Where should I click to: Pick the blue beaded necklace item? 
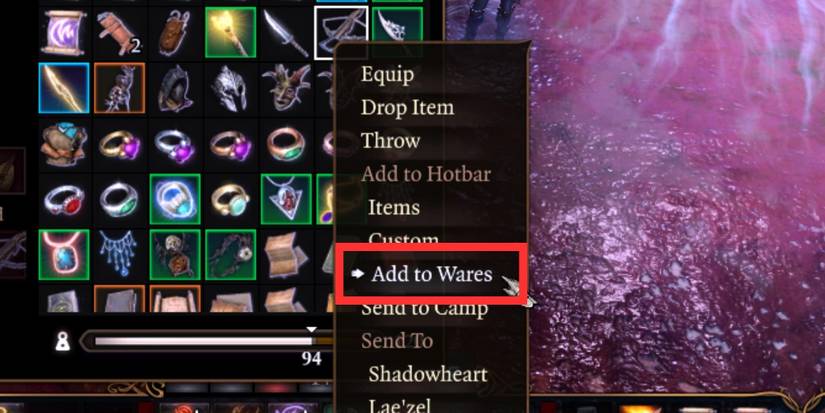coord(119,255)
